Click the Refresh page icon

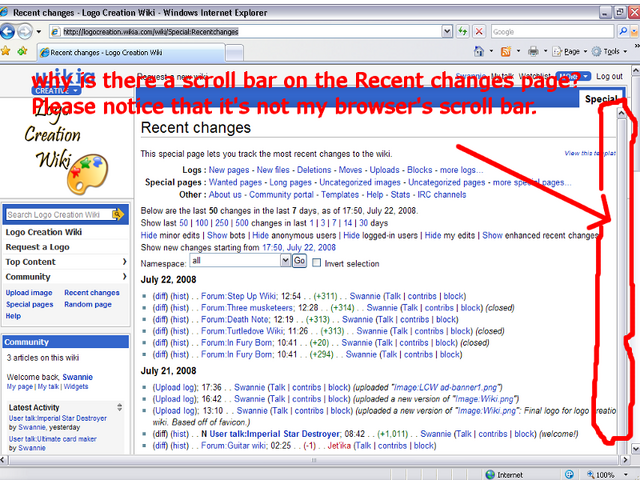coord(462,31)
